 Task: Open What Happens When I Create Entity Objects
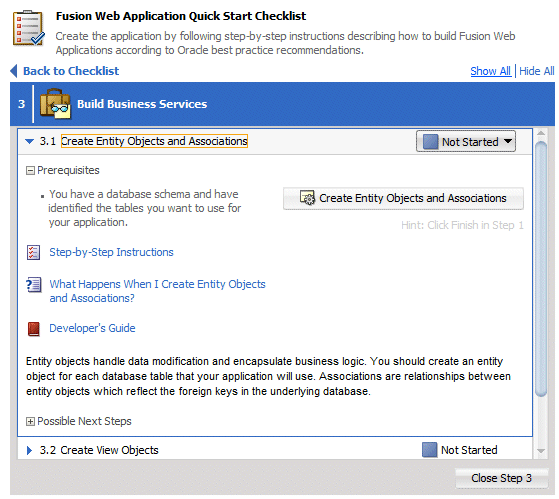pos(157,291)
